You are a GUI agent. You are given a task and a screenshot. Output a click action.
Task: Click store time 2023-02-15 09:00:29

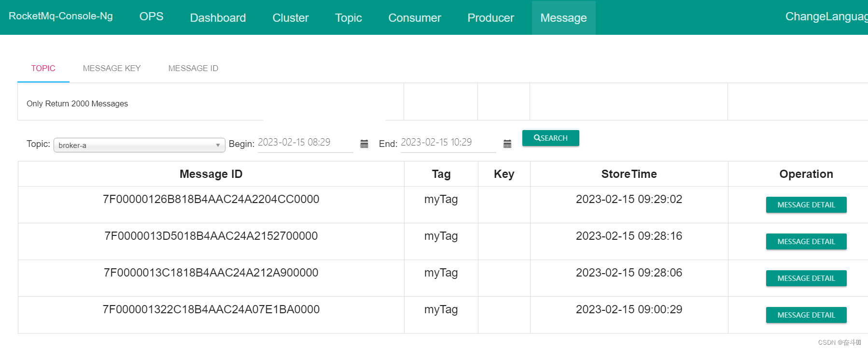[x=629, y=309]
